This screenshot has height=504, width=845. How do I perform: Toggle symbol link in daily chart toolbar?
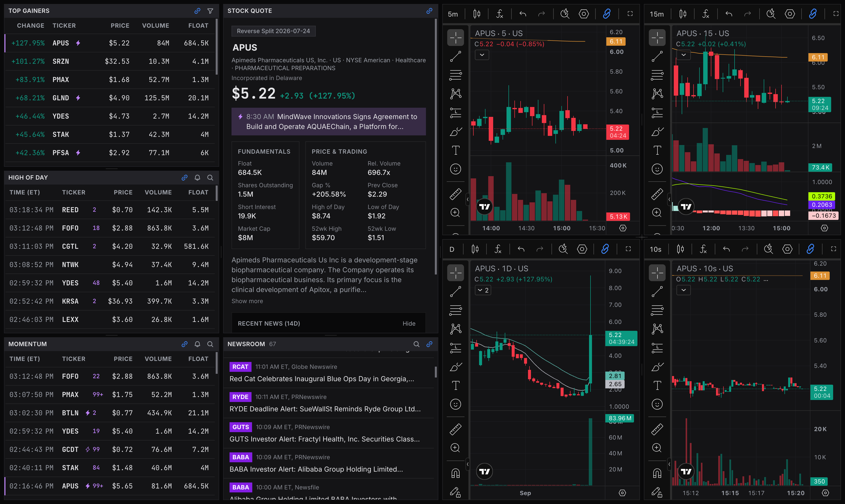click(x=605, y=249)
